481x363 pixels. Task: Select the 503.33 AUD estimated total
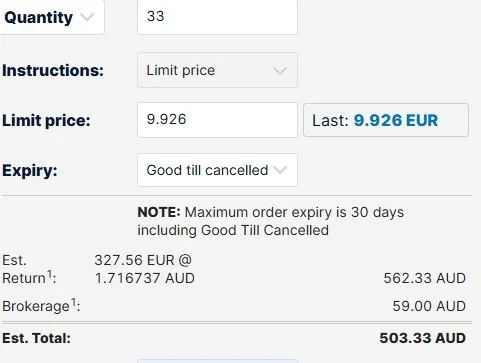point(422,338)
